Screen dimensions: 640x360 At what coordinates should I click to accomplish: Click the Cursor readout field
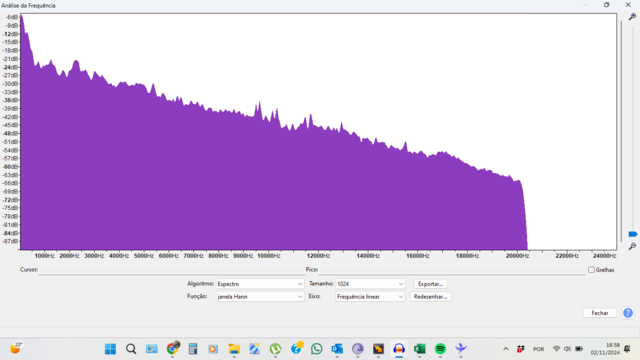(171, 270)
